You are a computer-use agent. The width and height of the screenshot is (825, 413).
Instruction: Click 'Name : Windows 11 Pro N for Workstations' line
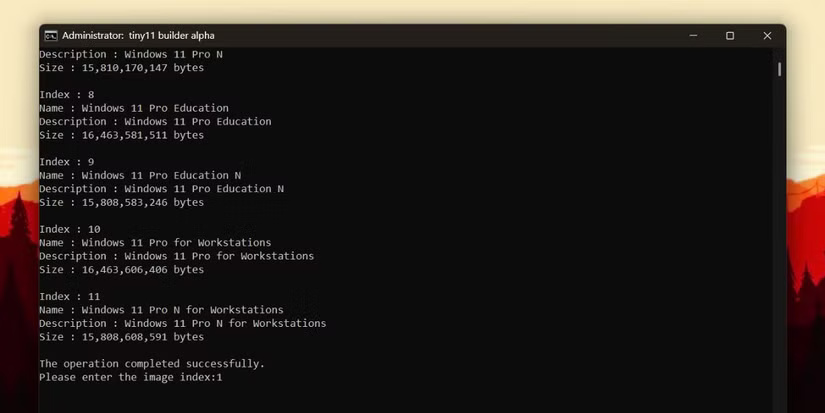tap(162, 310)
